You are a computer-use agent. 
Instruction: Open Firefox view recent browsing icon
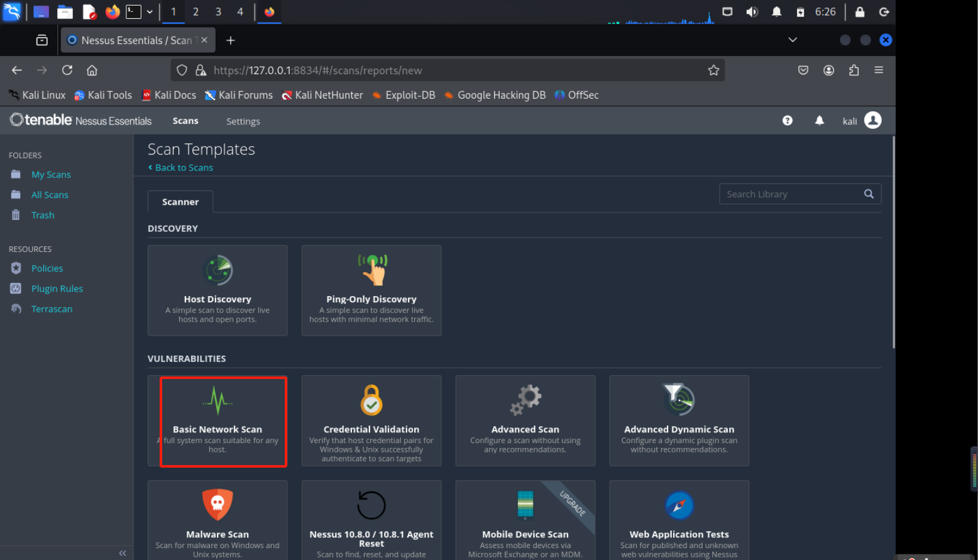coord(42,40)
